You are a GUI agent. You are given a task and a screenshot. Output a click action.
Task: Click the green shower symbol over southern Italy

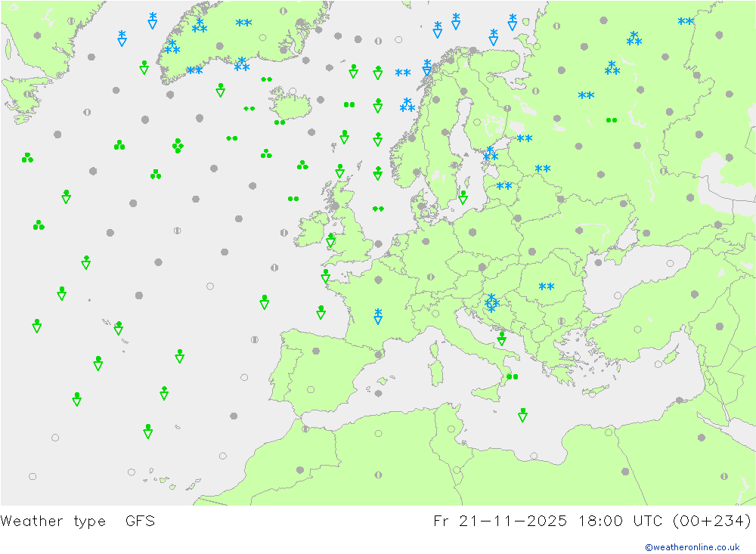click(x=501, y=339)
